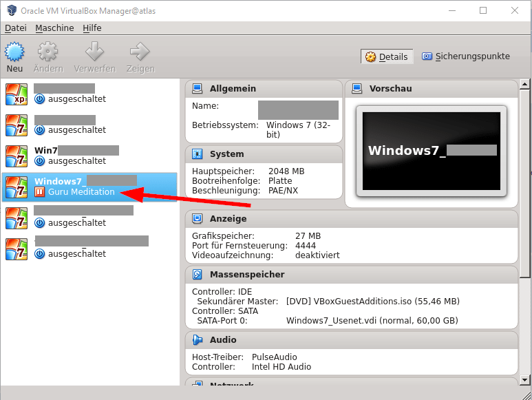Click the details pane scroll-down arrow
The image size is (532, 400).
524,380
